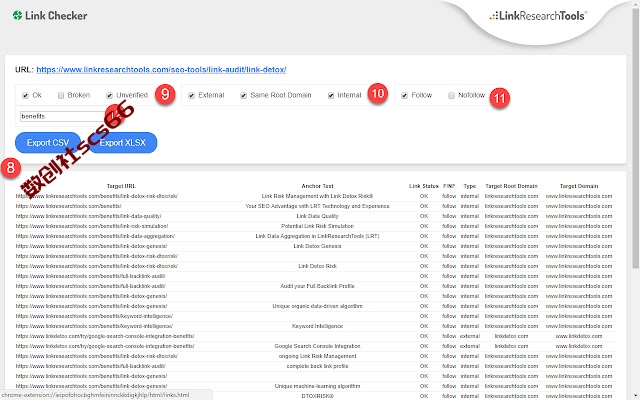Viewport: 640px width, 400px height.
Task: Select anchor text 'ongoing Link Risk Management'
Action: [x=318, y=356]
